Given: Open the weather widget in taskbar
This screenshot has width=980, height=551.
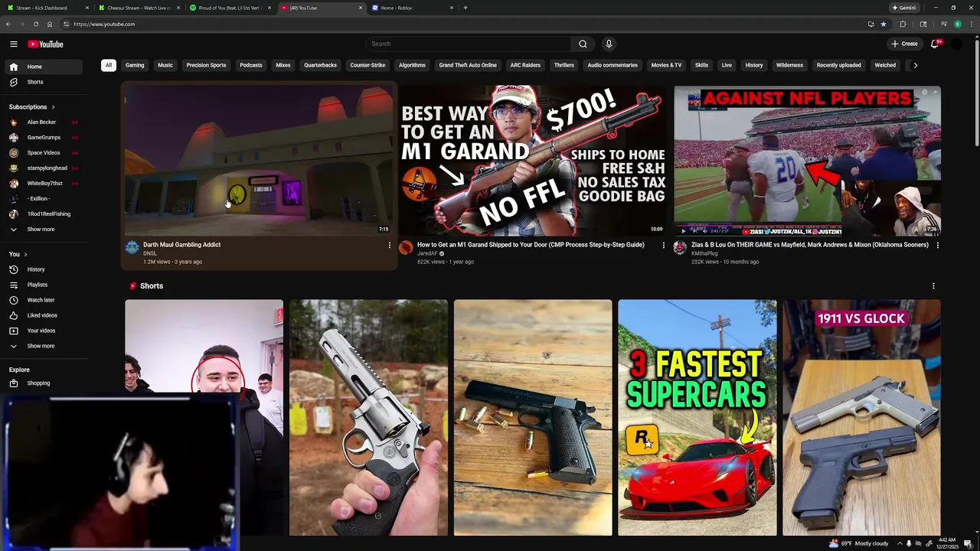Looking at the screenshot, I should point(858,543).
